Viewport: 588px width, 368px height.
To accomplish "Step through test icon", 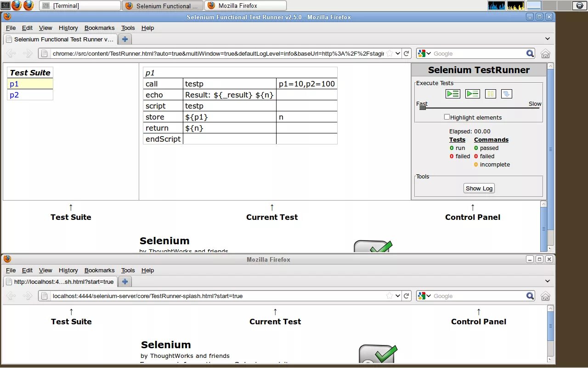I will tap(506, 94).
